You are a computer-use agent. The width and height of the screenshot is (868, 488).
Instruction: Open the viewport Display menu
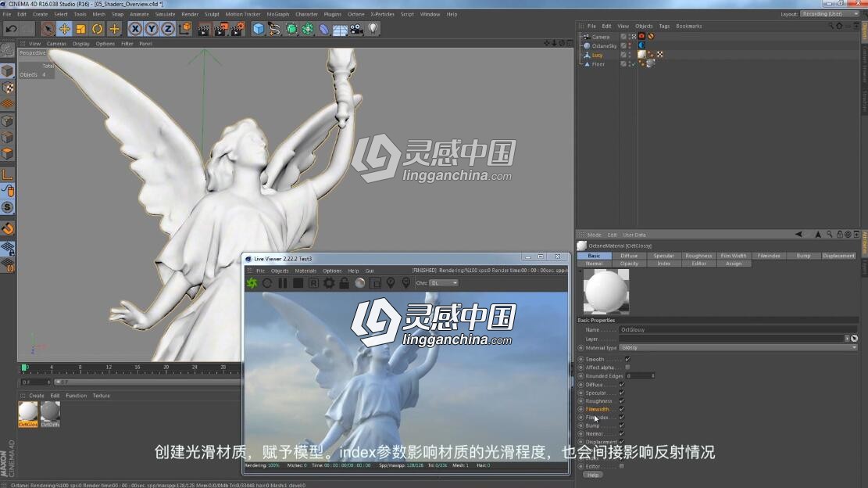80,44
